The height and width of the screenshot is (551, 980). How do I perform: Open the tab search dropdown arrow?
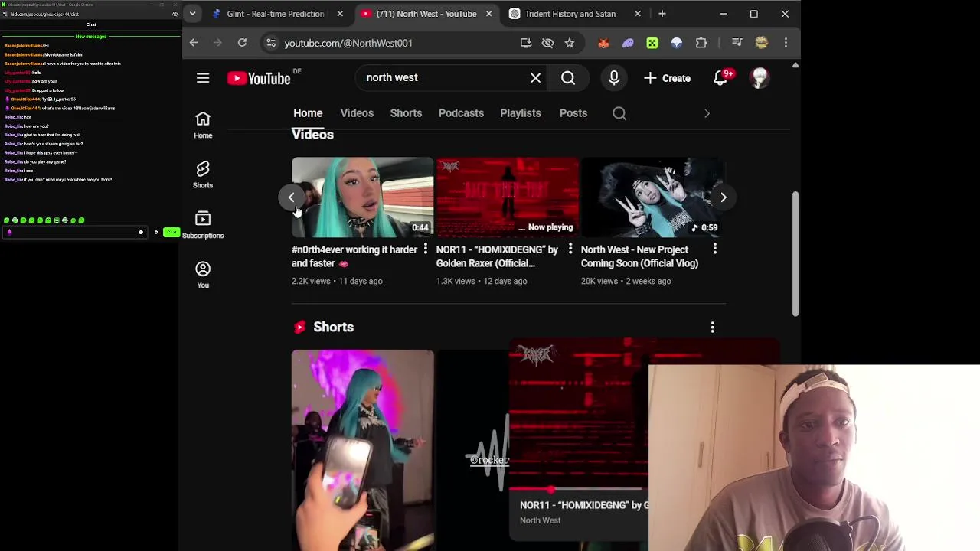pos(192,14)
